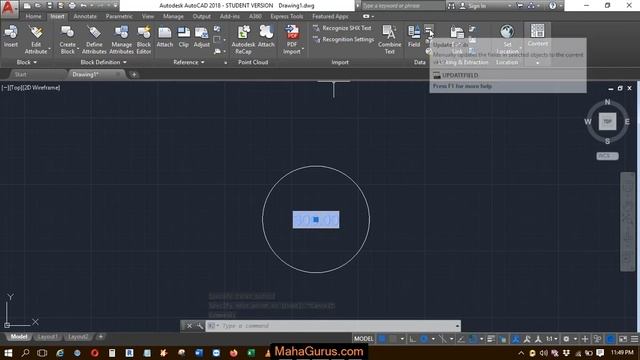Open the Express Tools ribbon tab

tap(287, 16)
